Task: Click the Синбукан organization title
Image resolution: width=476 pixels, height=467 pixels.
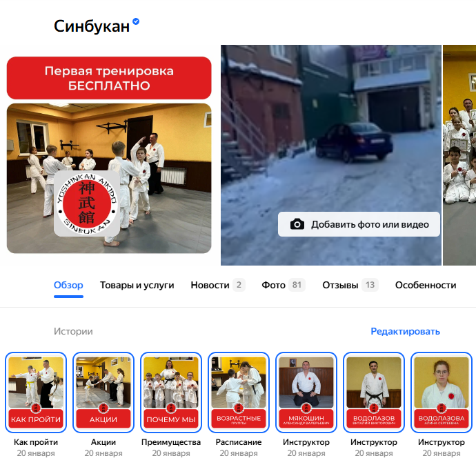Action: point(92,26)
